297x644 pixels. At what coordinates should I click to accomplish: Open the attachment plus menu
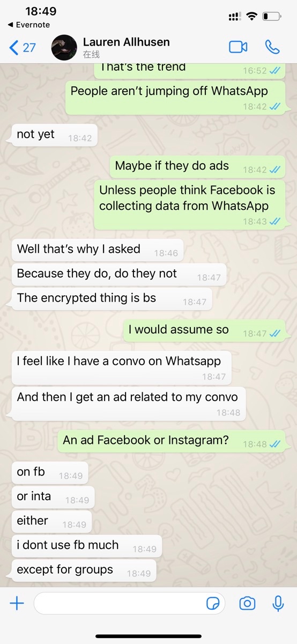click(x=17, y=604)
